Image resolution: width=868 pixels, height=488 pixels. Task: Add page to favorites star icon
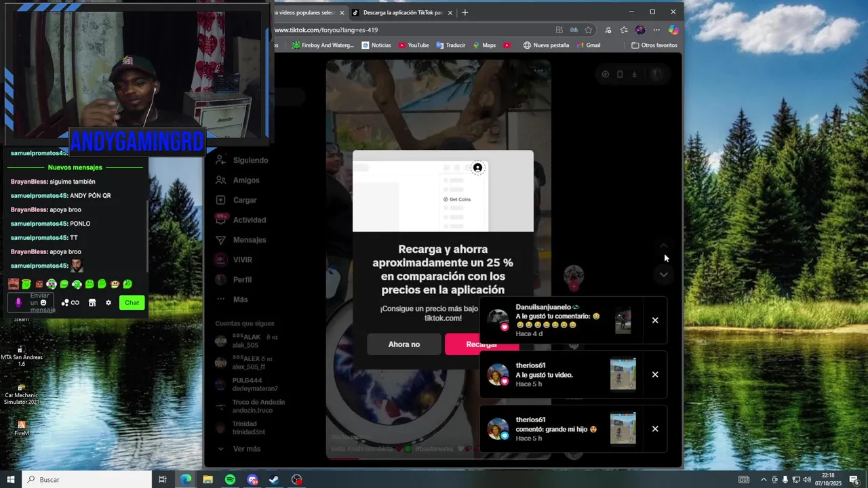(x=589, y=30)
